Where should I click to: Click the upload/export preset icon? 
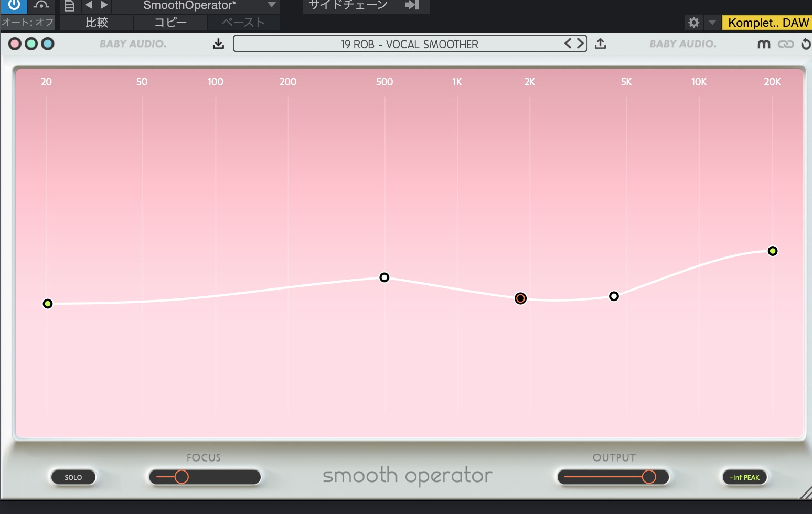[600, 44]
